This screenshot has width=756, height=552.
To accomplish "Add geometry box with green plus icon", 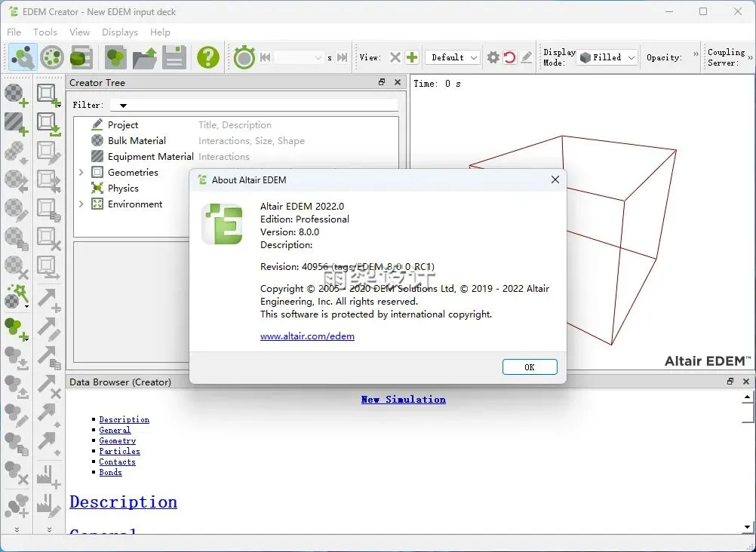I will coord(49,95).
